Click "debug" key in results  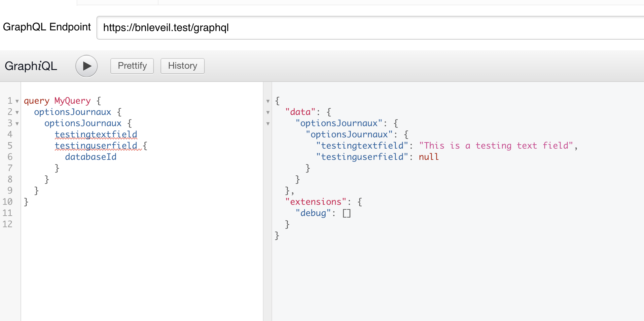point(313,213)
